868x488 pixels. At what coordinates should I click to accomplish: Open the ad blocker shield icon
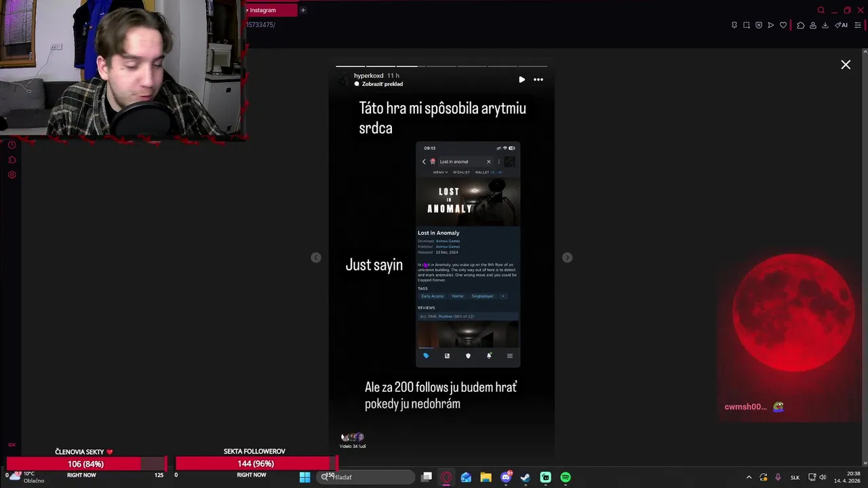coord(758,25)
